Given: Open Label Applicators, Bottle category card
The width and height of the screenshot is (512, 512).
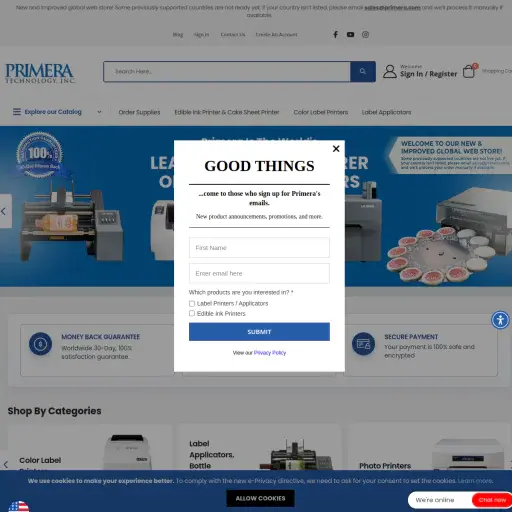Looking at the screenshot, I should (x=260, y=447).
